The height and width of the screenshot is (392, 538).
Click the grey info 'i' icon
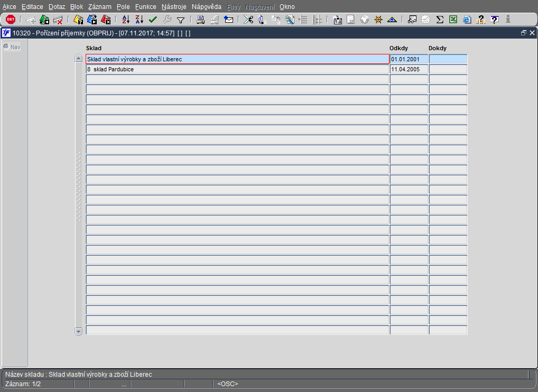[x=508, y=20]
